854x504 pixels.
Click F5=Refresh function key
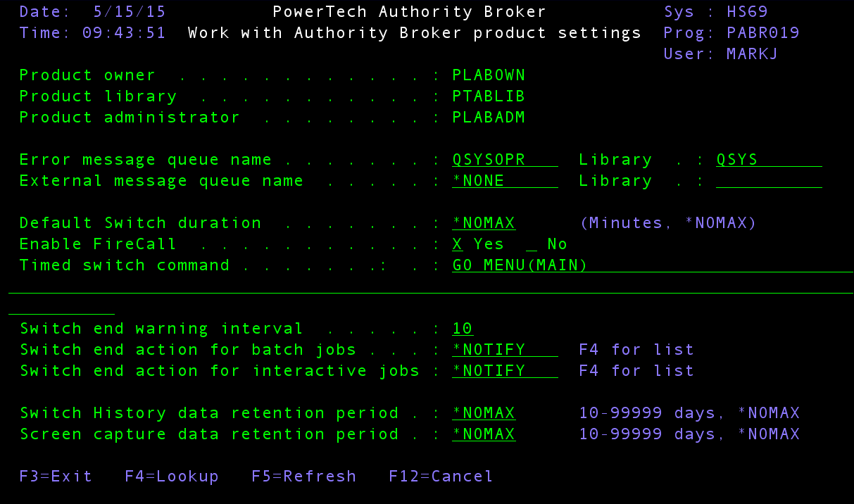click(304, 477)
